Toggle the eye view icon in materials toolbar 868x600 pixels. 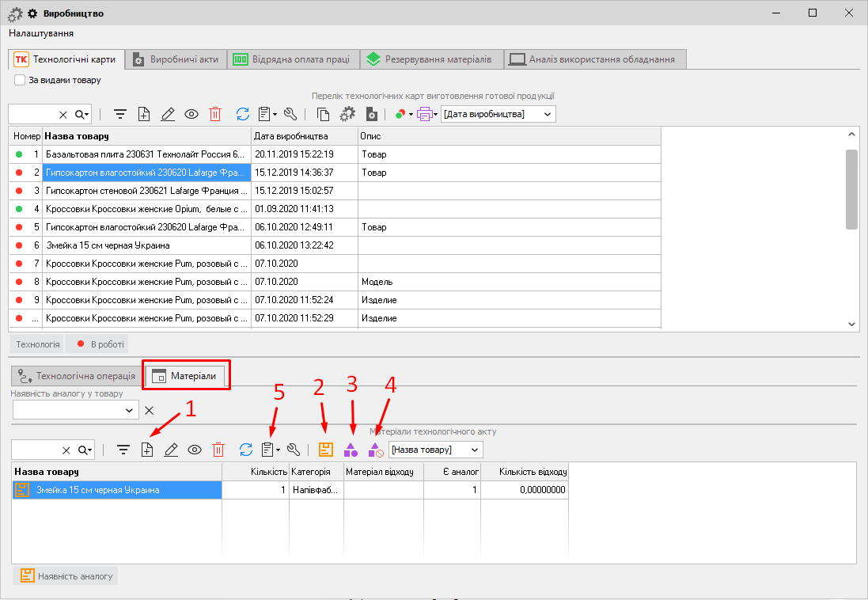(x=195, y=450)
